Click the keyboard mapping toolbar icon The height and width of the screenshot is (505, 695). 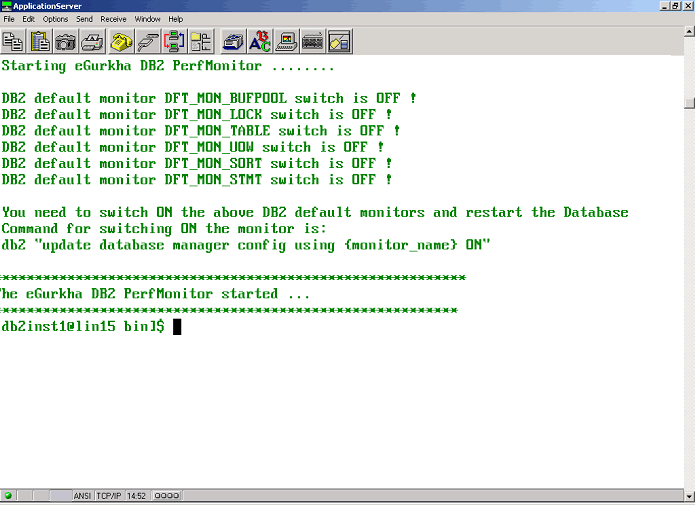tap(313, 42)
